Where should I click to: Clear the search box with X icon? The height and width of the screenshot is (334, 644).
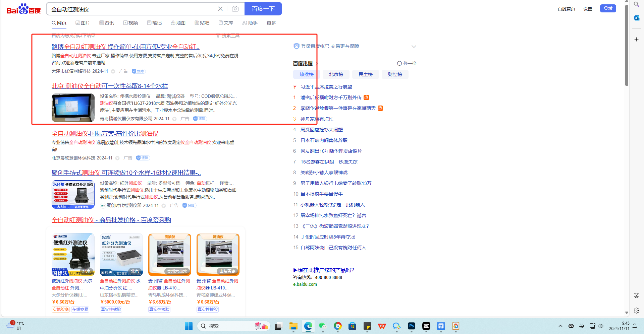tap(220, 9)
